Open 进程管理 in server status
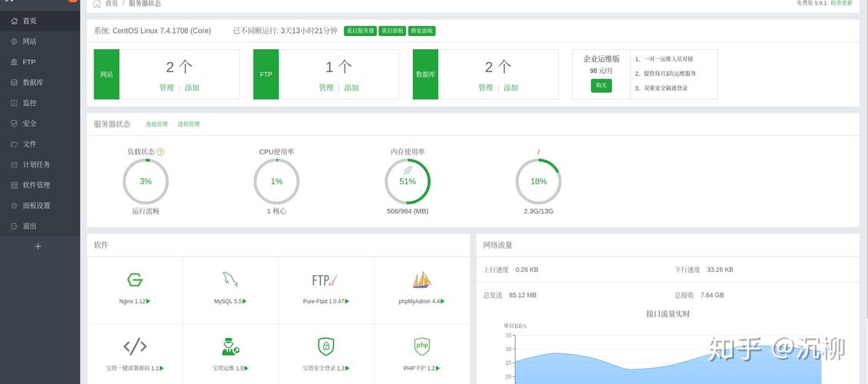The image size is (868, 384). (x=189, y=124)
